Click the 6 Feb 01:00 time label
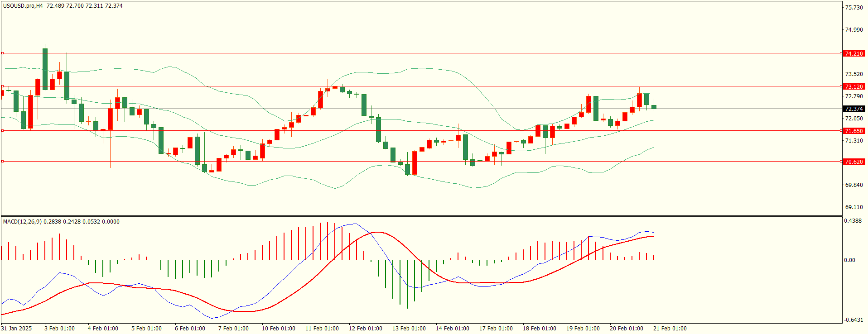868x334 pixels. [x=190, y=329]
